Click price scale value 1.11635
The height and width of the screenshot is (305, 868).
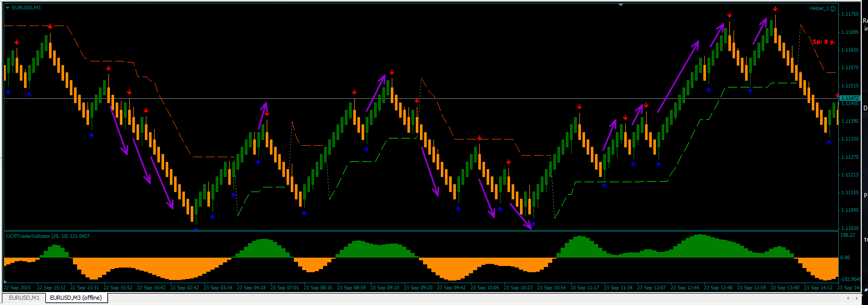pyautogui.click(x=850, y=50)
